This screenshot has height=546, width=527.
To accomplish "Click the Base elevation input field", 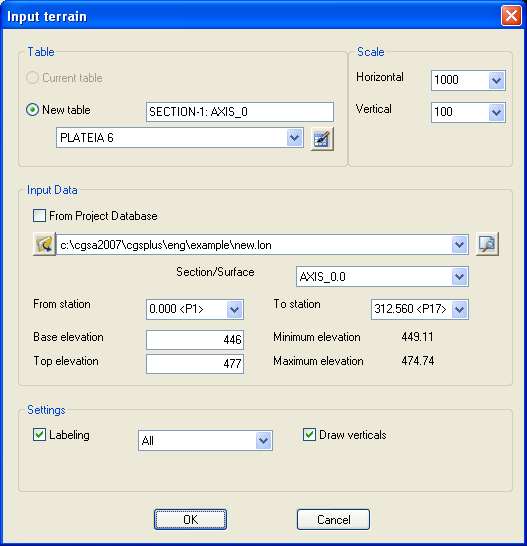I will pos(195,340).
